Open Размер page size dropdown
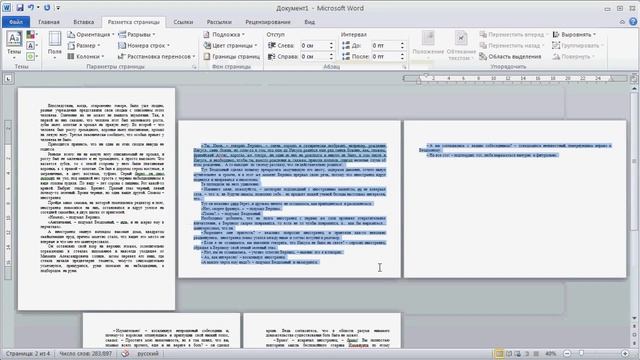This screenshot has width=640, height=360. point(84,46)
